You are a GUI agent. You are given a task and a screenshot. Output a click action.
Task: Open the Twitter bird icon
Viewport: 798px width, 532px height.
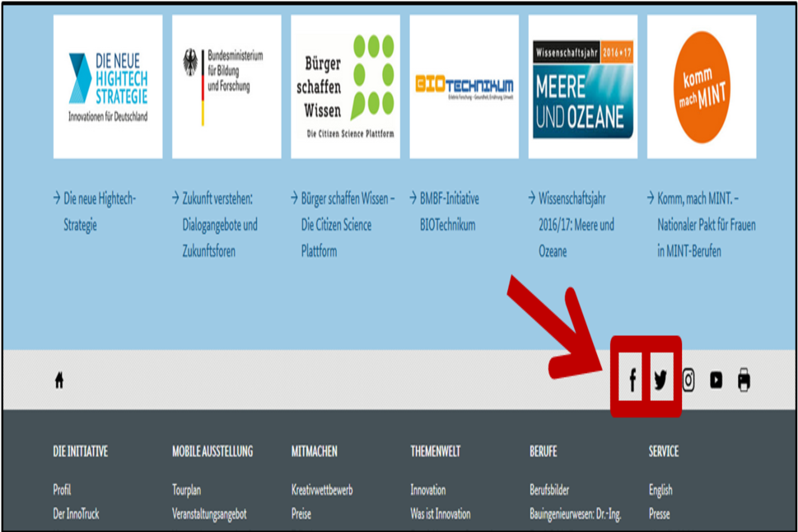point(660,380)
